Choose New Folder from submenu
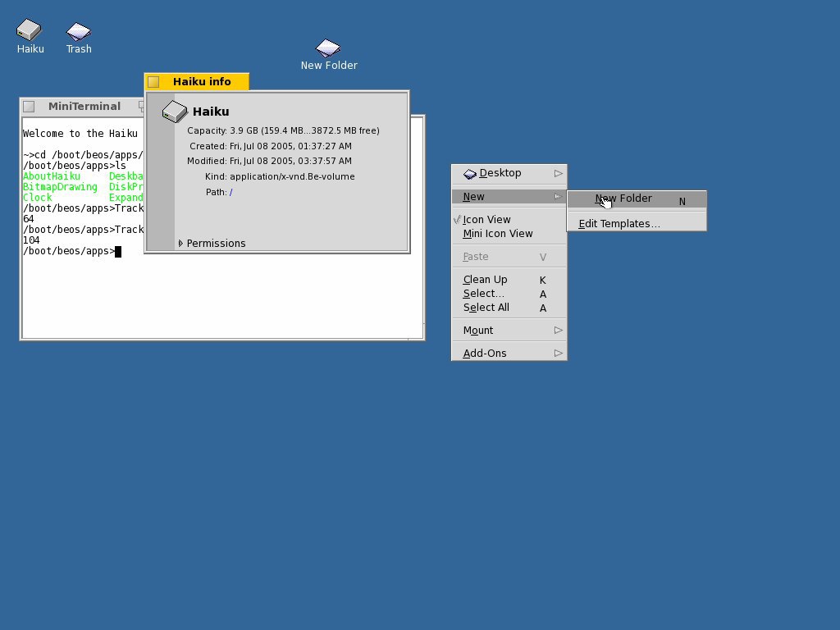 (637, 199)
